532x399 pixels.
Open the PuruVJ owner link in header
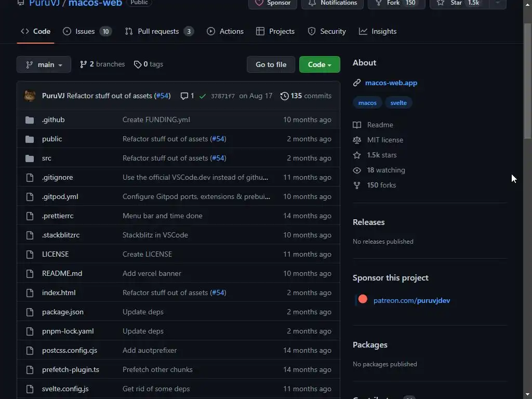pyautogui.click(x=45, y=3)
